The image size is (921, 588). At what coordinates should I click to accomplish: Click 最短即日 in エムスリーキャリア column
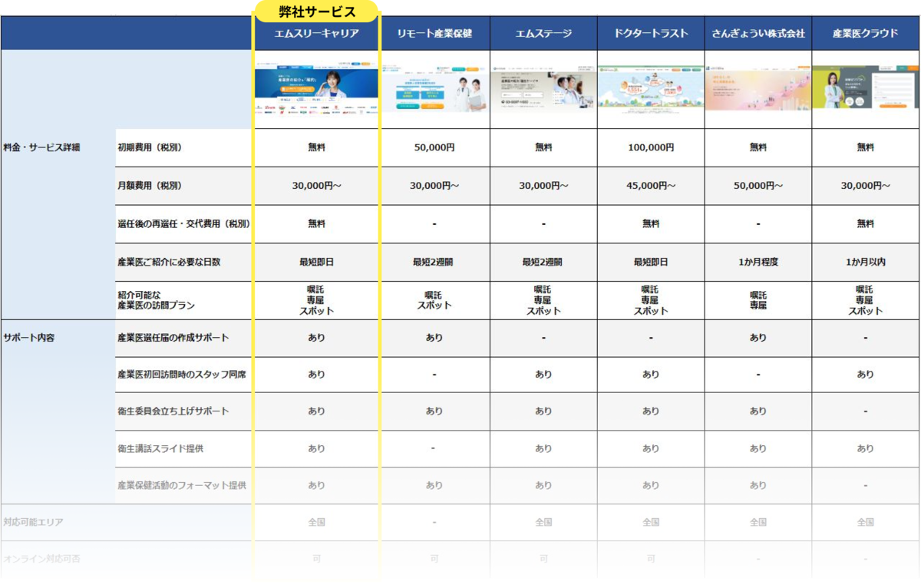[316, 263]
